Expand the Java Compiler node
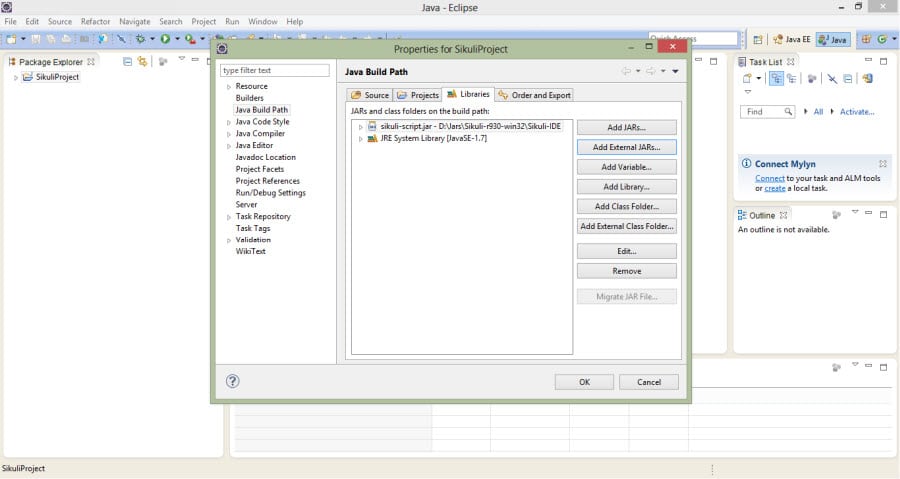Viewport: 900px width, 479px height. point(228,134)
